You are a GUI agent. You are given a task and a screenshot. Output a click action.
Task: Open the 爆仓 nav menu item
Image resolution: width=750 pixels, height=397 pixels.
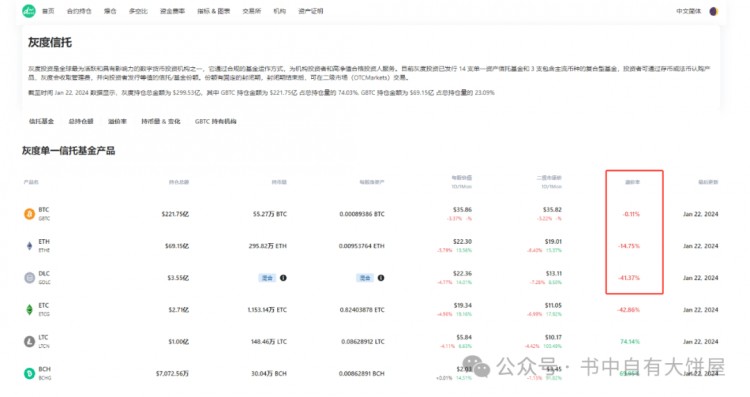[x=110, y=11]
